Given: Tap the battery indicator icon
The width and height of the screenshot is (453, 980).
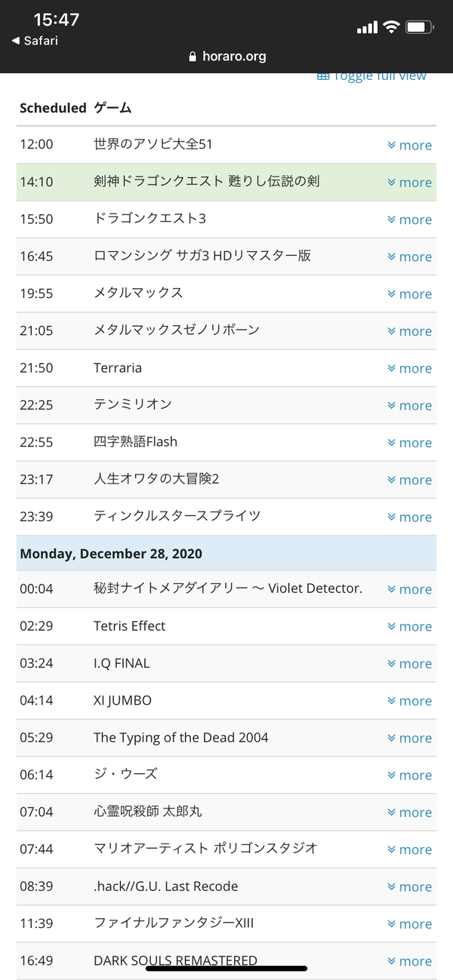Looking at the screenshot, I should coord(419,27).
